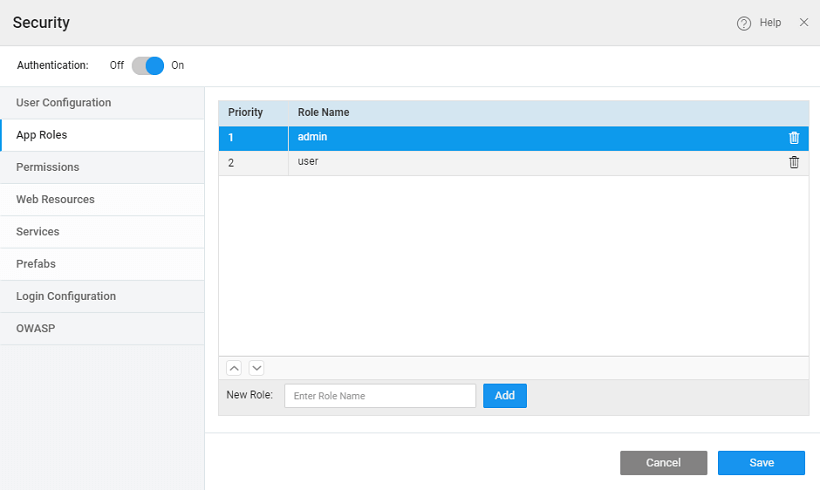The width and height of the screenshot is (820, 490).
Task: Open Help from the question mark icon
Action: pos(744,23)
